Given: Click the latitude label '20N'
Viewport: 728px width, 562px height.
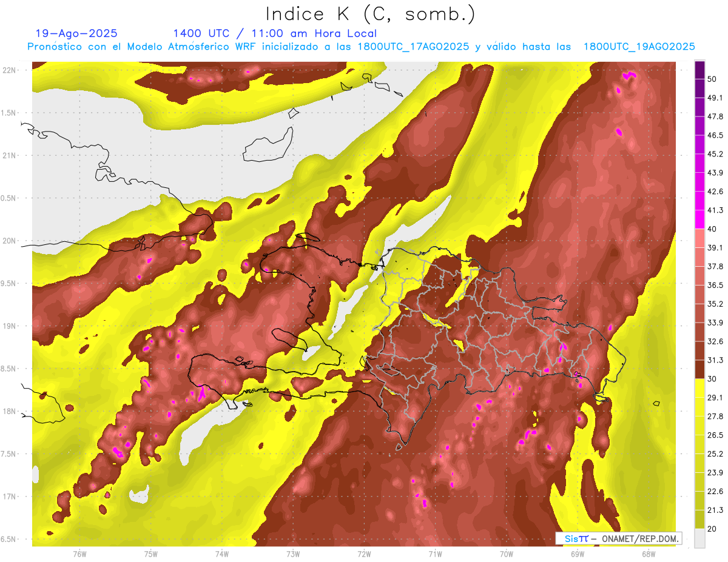Looking at the screenshot, I should (10, 241).
